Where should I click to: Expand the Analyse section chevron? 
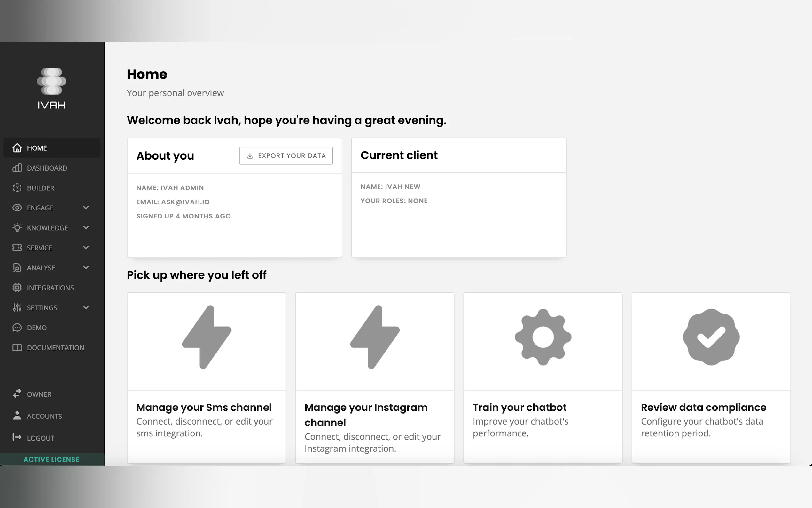pos(86,268)
